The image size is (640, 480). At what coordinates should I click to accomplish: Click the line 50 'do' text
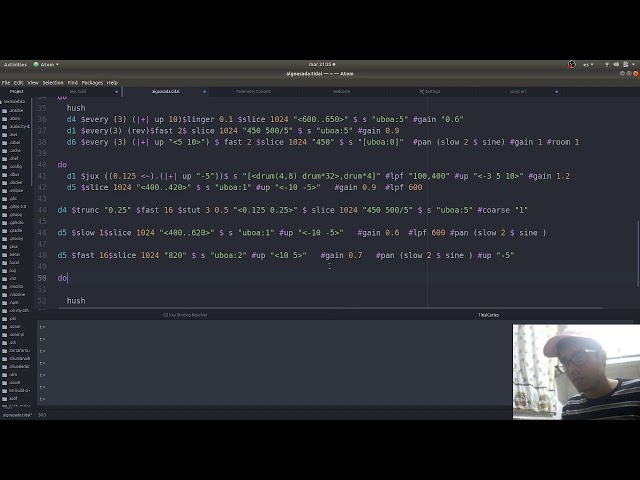[x=62, y=278]
